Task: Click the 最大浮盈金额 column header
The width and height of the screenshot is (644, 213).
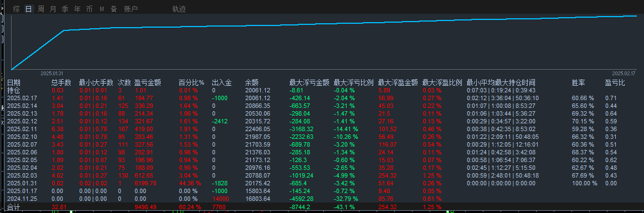Action: pyautogui.click(x=398, y=82)
